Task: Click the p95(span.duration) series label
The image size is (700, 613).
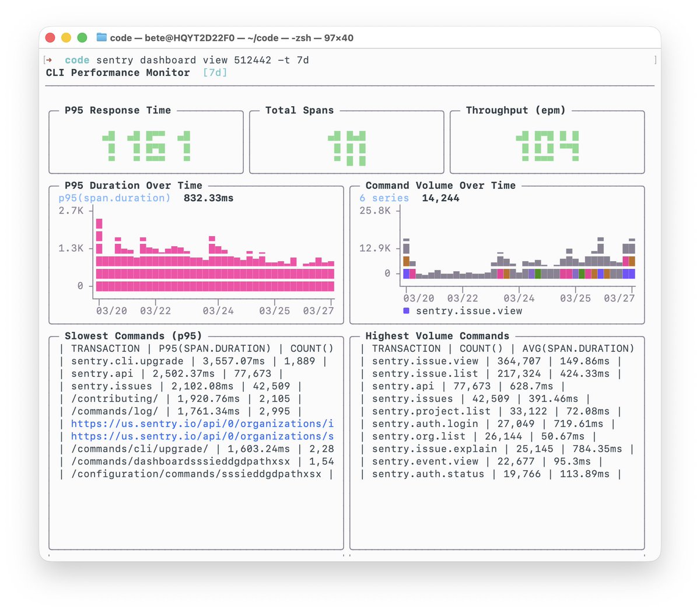Action: (114, 198)
